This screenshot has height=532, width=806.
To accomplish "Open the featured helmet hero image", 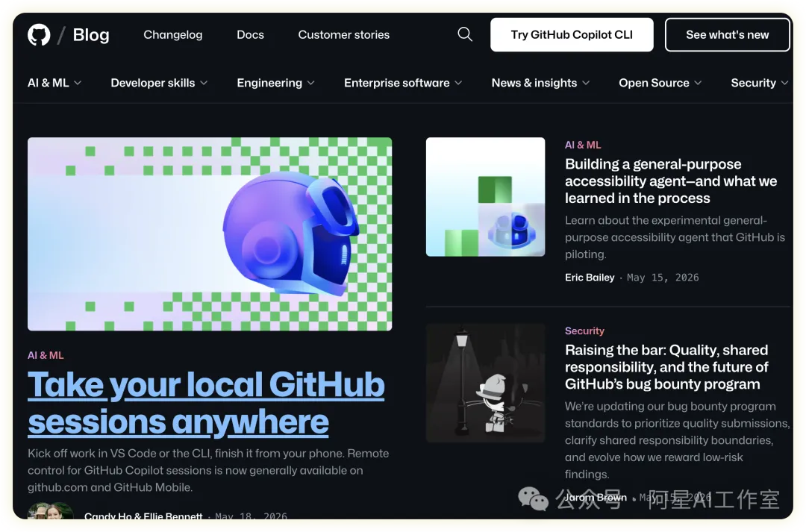I will pyautogui.click(x=210, y=234).
